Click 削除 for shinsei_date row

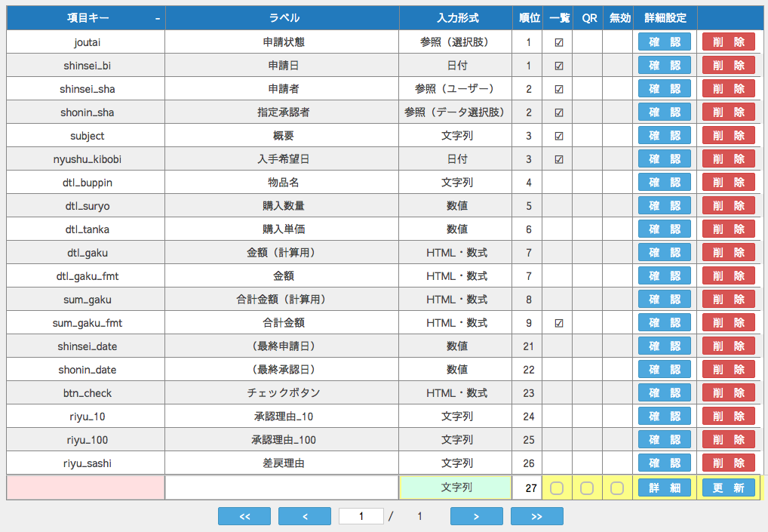[x=728, y=346]
